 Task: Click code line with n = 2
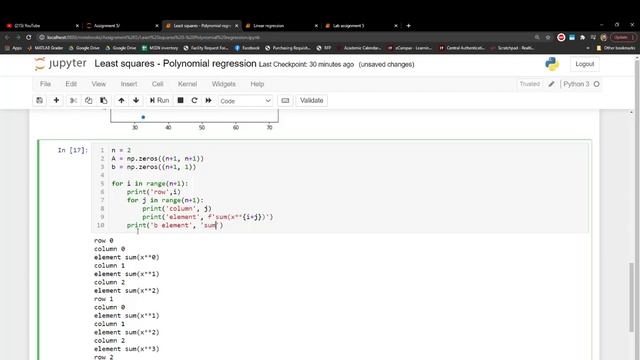[121, 150]
